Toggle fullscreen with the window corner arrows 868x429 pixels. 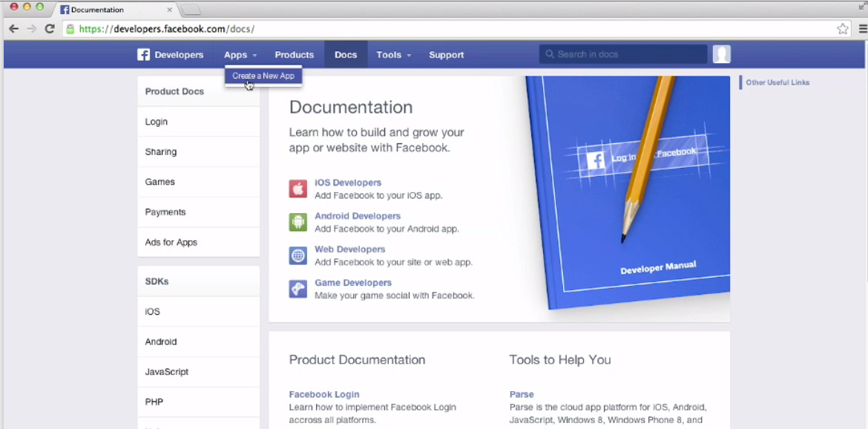click(x=861, y=5)
